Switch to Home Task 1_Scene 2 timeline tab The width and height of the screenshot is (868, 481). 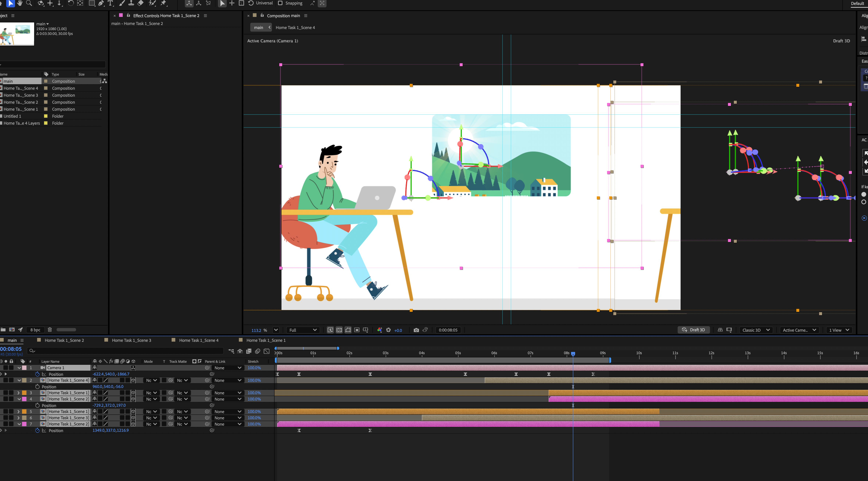point(64,341)
